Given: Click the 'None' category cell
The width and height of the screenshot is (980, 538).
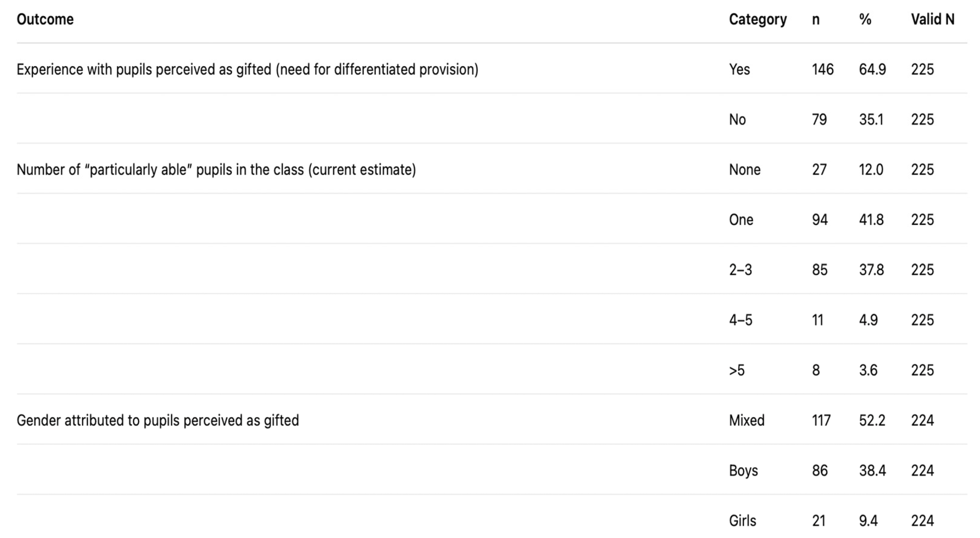Looking at the screenshot, I should click(744, 170).
